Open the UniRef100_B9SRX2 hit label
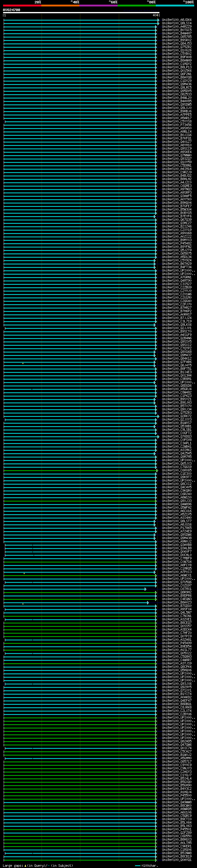197x868 pixels. pos(177,40)
